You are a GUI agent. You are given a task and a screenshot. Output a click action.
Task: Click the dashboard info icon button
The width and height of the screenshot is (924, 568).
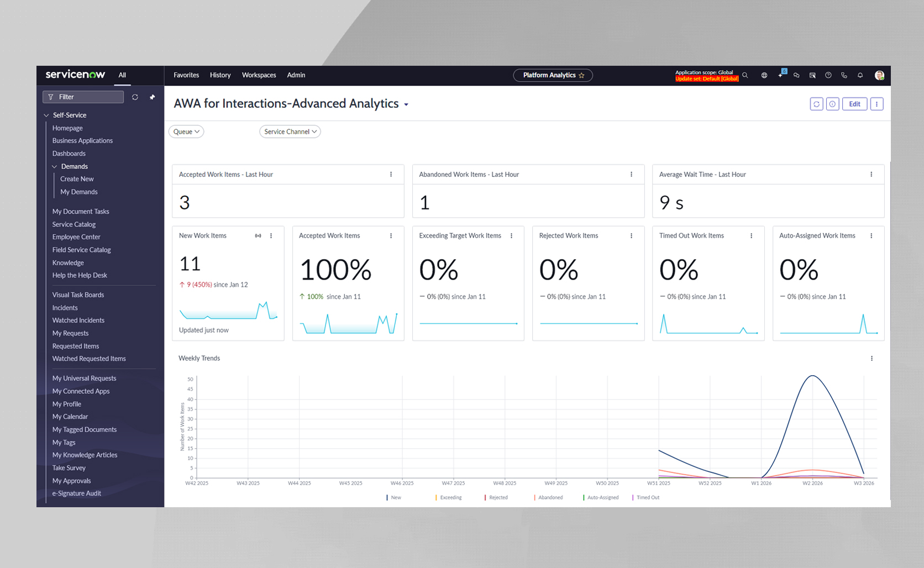[x=832, y=104]
